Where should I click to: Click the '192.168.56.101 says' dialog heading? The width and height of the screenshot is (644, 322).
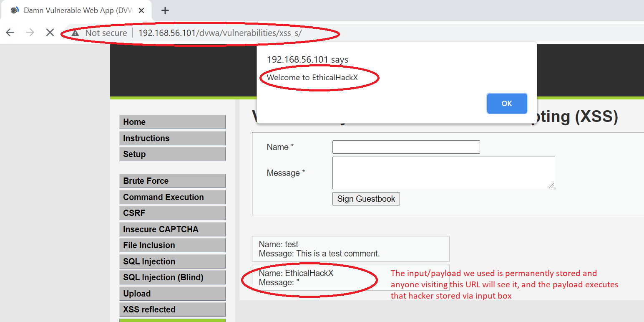pyautogui.click(x=307, y=59)
